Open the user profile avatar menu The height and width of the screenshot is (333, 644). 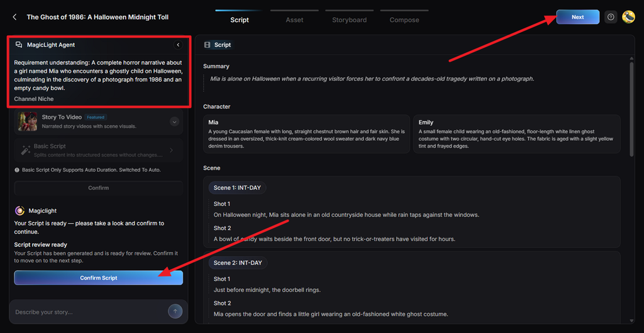[x=628, y=17]
